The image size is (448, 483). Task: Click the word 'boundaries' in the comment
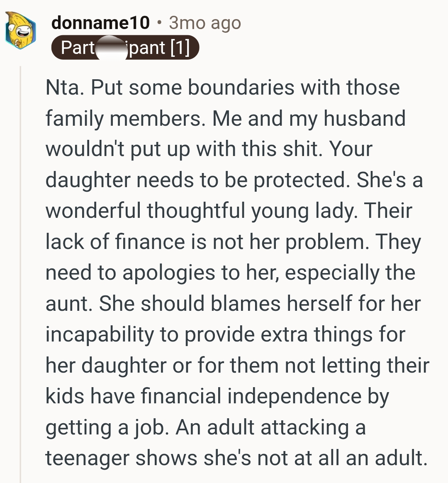coord(241,88)
